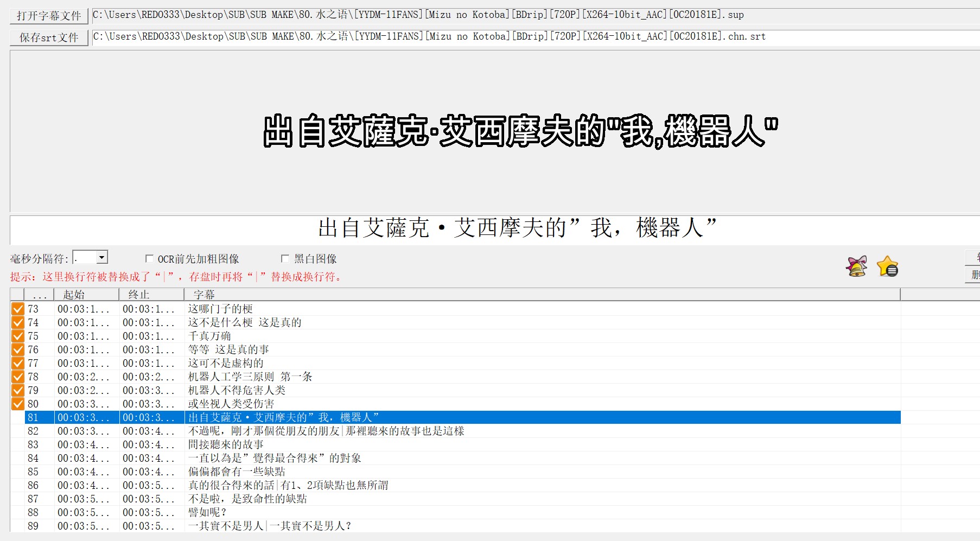
Task: Click the end time cell of row 82
Action: click(x=152, y=431)
